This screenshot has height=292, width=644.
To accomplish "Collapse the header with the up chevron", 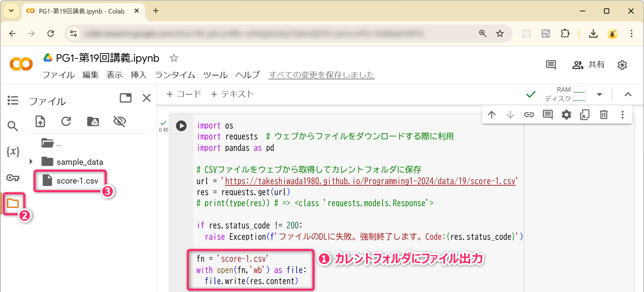I will [x=628, y=94].
